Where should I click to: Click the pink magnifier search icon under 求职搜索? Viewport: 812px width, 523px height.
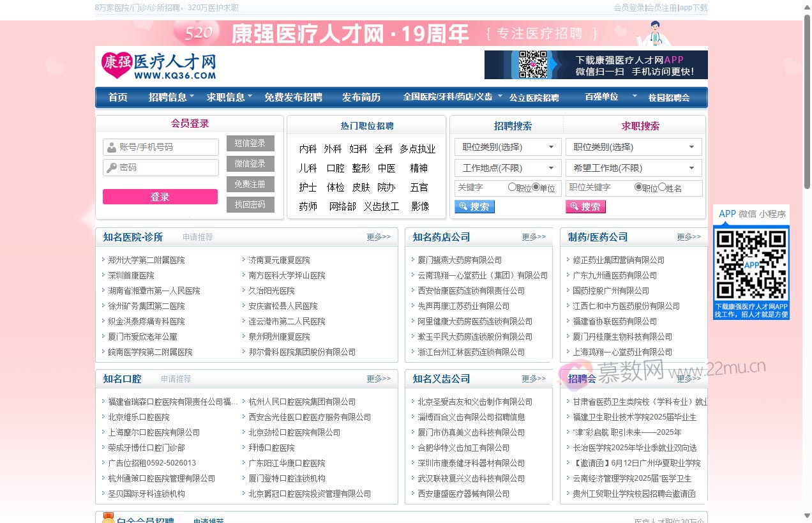pyautogui.click(x=575, y=206)
